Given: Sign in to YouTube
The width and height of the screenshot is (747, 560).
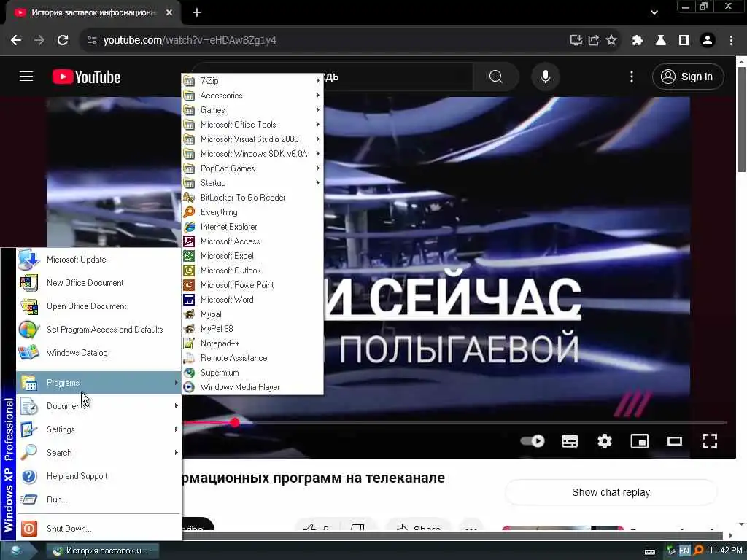Looking at the screenshot, I should [688, 77].
